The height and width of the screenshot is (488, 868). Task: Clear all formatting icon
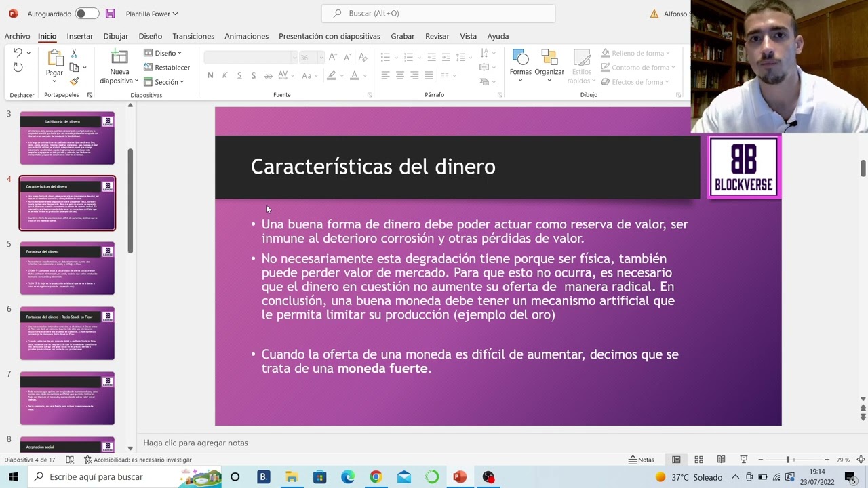click(x=363, y=58)
